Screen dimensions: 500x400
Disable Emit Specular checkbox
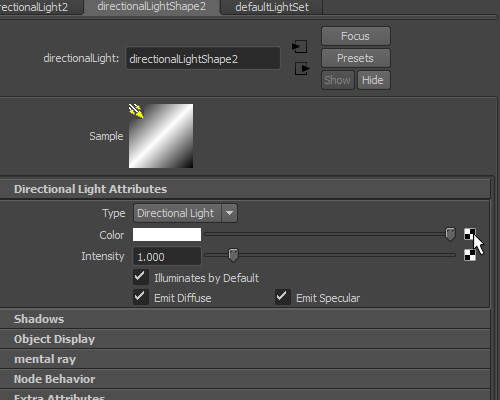pyautogui.click(x=283, y=297)
